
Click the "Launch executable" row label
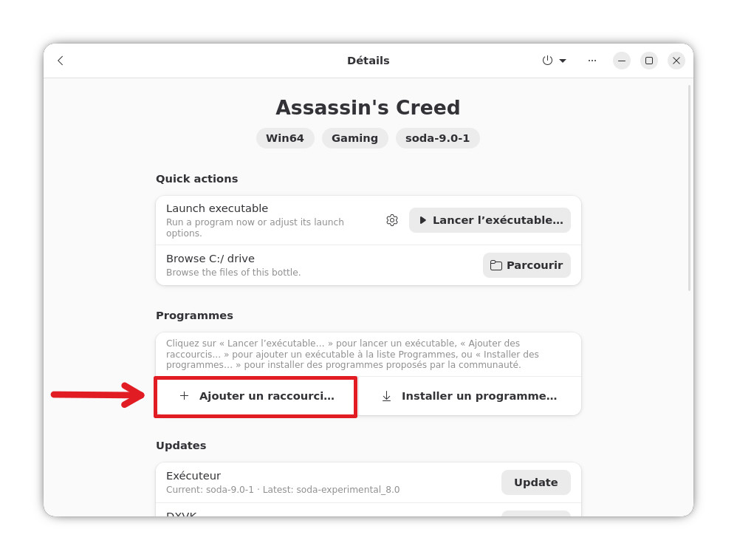[x=217, y=208]
